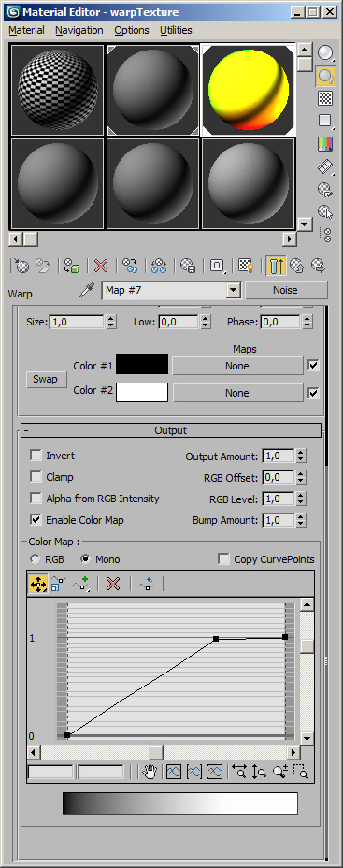The image size is (343, 868).
Task: Click the Sample UV Tiling icon
Action: point(325,121)
